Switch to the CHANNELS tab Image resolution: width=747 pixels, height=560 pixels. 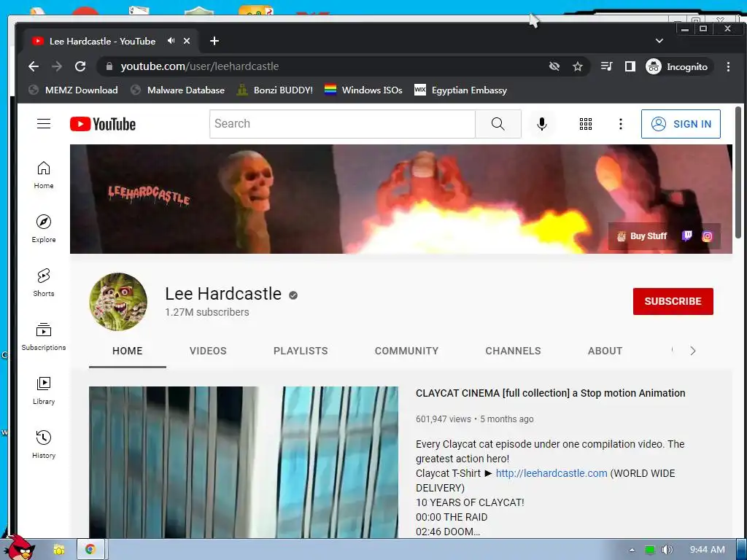[513, 351]
